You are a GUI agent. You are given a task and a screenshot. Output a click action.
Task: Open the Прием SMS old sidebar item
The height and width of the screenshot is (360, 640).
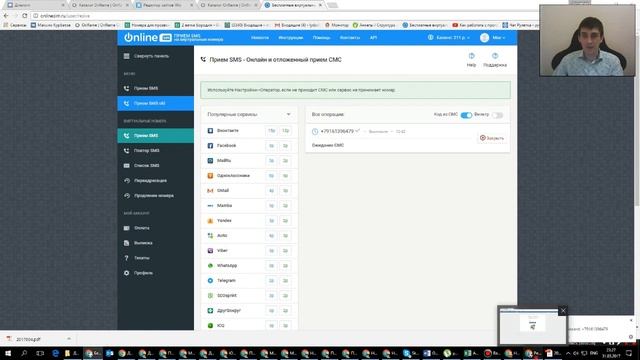click(x=156, y=103)
